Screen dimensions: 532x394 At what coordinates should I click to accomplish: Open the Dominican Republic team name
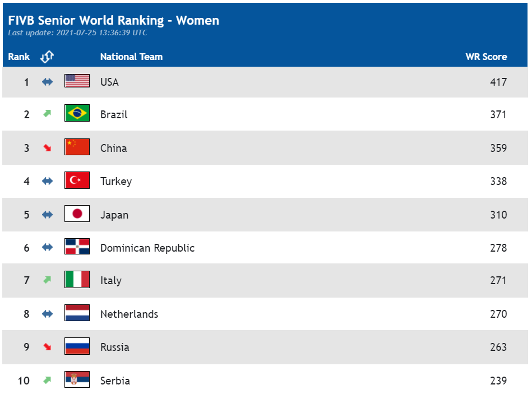coord(147,248)
